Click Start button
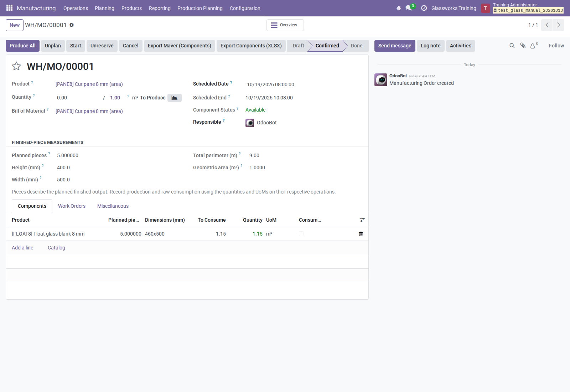The height and width of the screenshot is (392, 570). pos(76,46)
